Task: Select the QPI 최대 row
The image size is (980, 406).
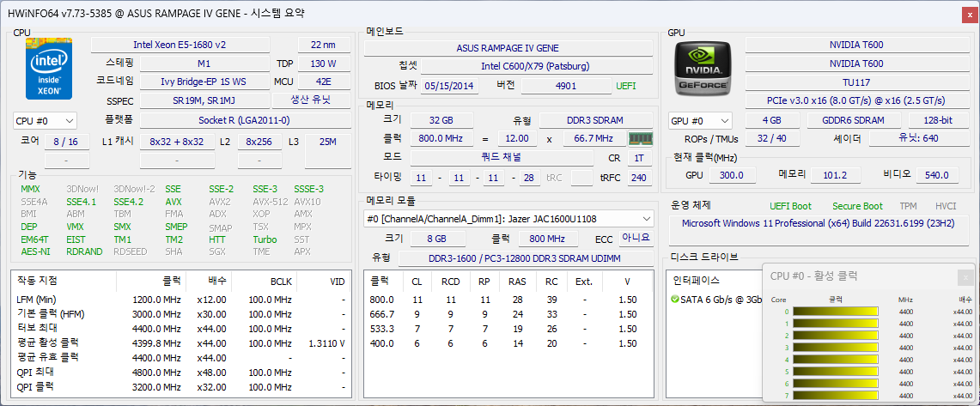Action: tap(180, 373)
